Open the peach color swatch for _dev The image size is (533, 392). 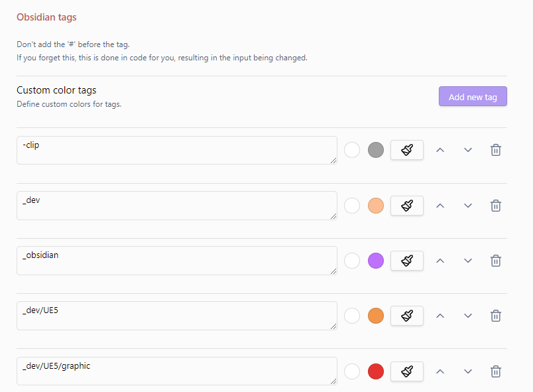click(376, 206)
